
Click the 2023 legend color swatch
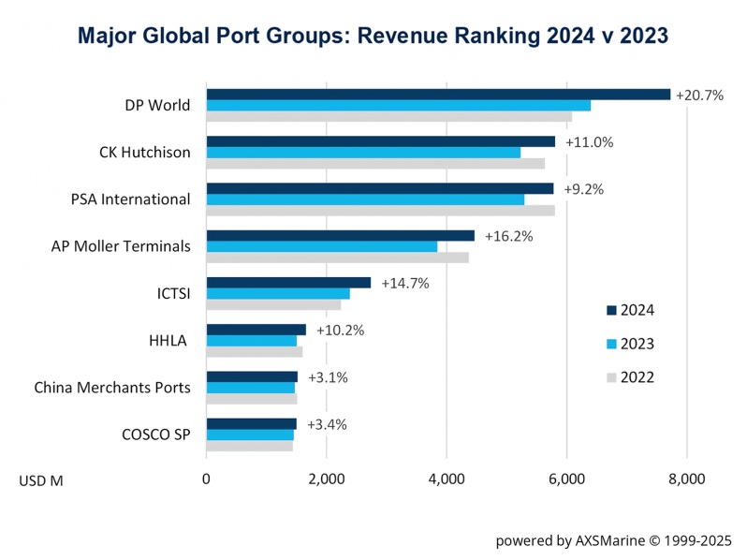click(x=611, y=344)
